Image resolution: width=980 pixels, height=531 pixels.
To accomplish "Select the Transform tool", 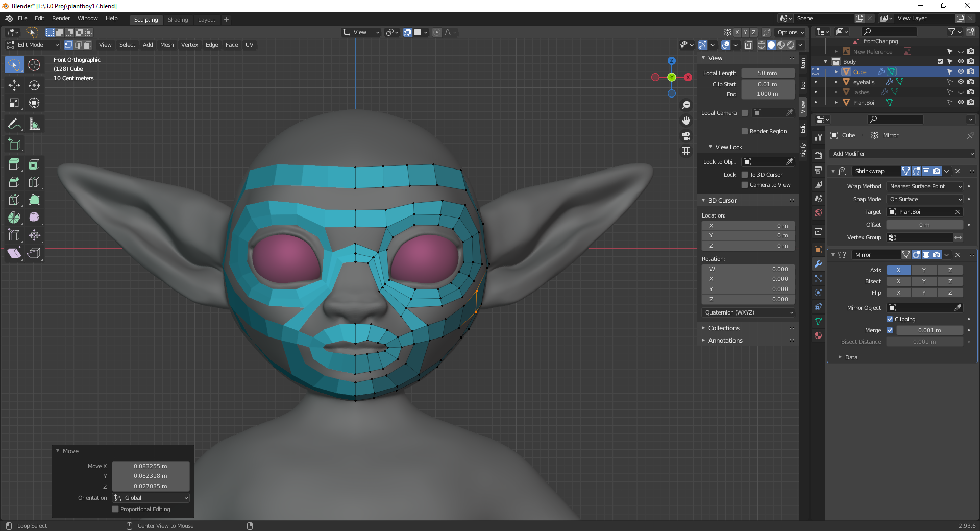I will (34, 103).
